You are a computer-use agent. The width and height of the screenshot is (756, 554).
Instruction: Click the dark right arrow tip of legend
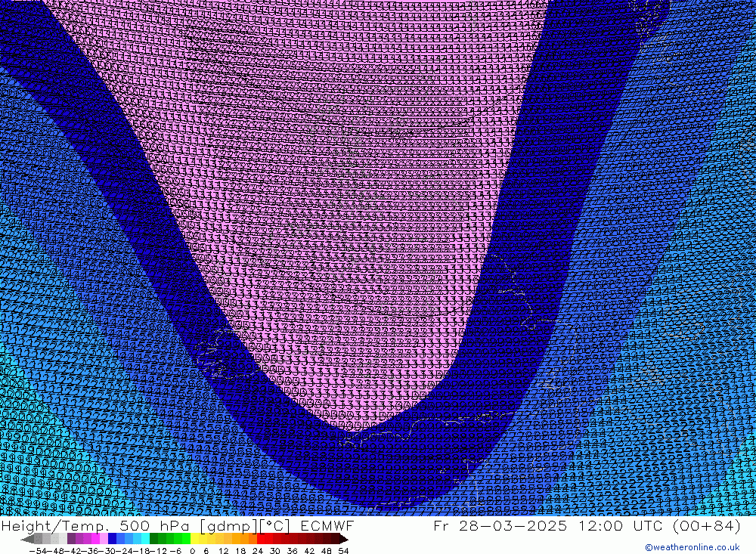345,540
